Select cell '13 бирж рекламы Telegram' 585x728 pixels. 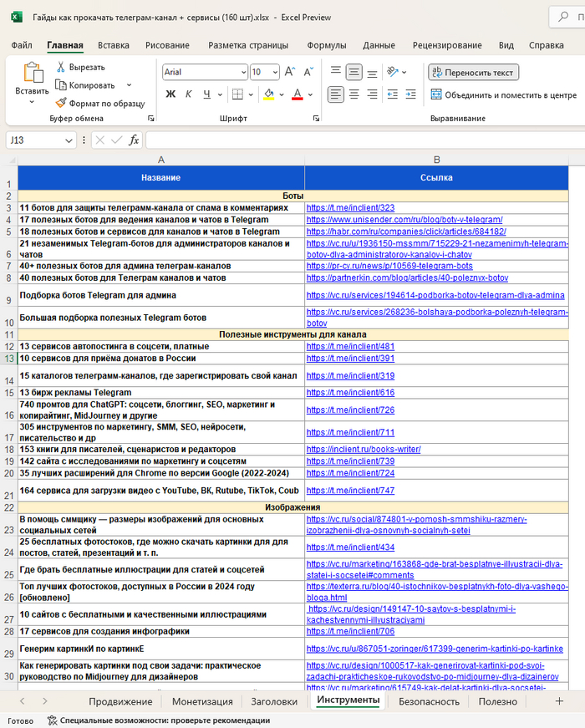(161, 393)
